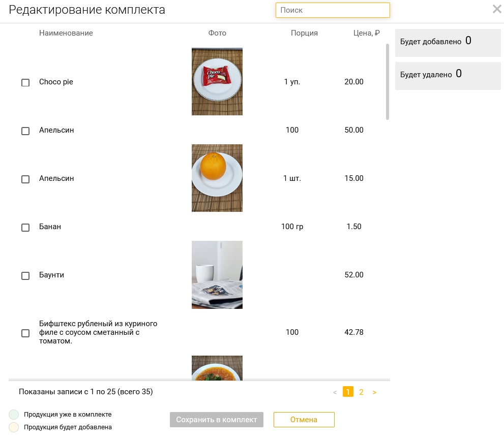The width and height of the screenshot is (504, 441).
Task: Tick the Апельсин 1 шт. checkbox
Action: 25,179
